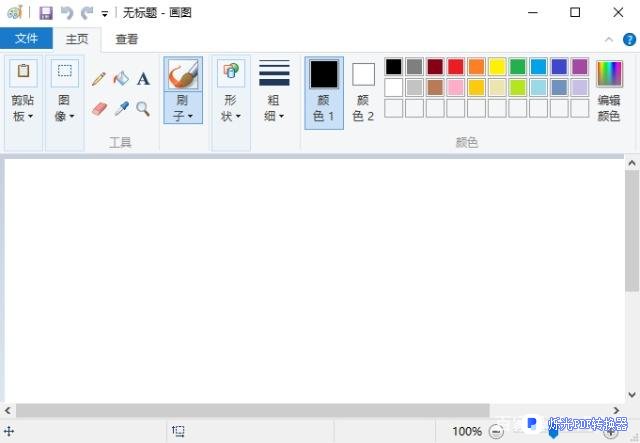The width and height of the screenshot is (640, 443).
Task: Open the 文件 file menu
Action: [x=26, y=38]
